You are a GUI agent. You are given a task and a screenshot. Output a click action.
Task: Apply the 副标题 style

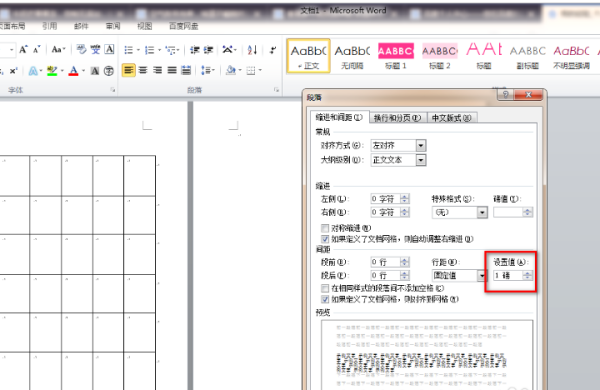pos(527,56)
